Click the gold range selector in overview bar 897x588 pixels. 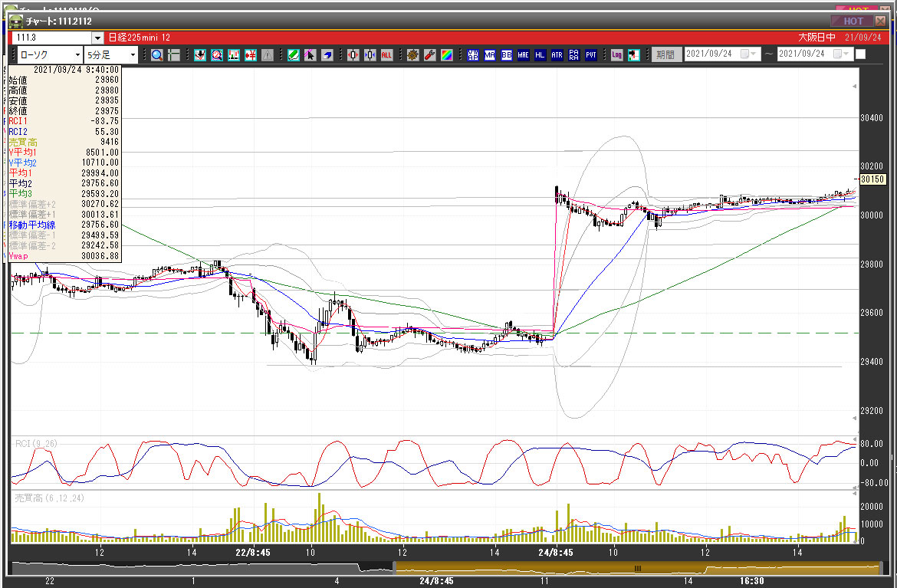coord(637,569)
